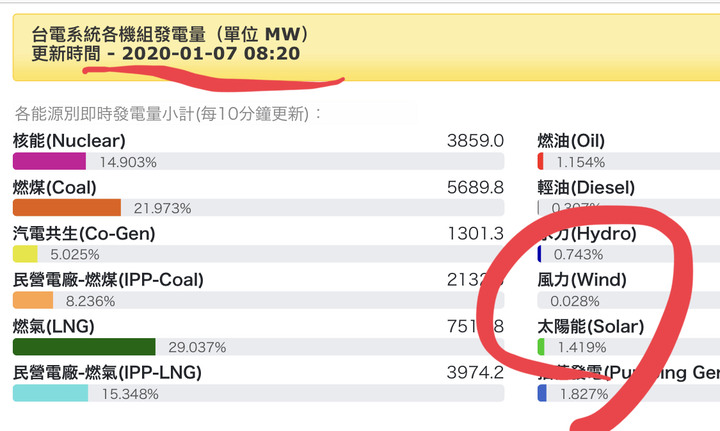This screenshot has height=431, width=720.
Task: Click the update time 2020-01-07 08:20
Action: click(211, 54)
